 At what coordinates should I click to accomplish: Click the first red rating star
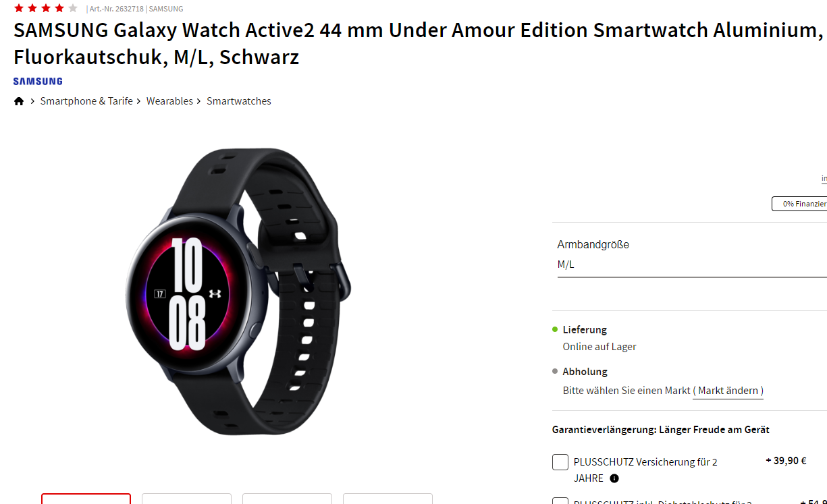pyautogui.click(x=19, y=8)
